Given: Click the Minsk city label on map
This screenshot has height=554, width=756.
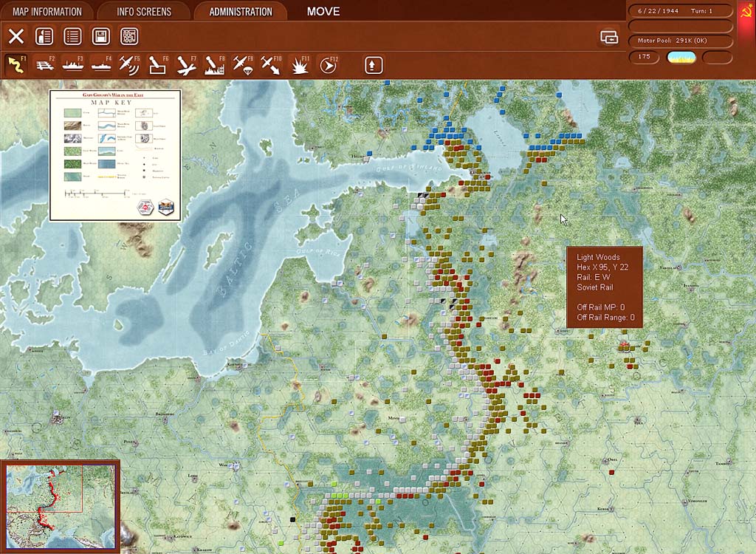Looking at the screenshot, I should coord(394,418).
